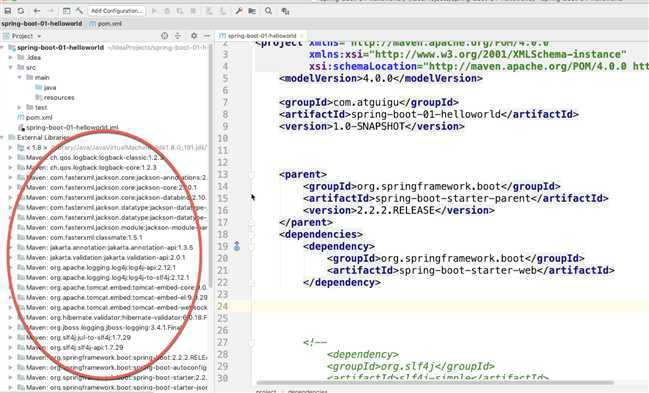This screenshot has width=649, height=393.
Task: Click the Synchronize refresh toolbar icon
Action: click(21, 11)
